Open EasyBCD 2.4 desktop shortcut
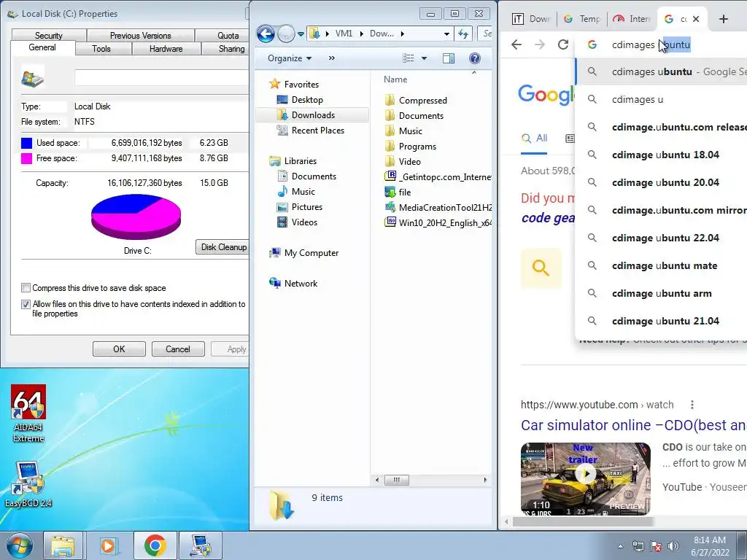The image size is (747, 560). 28,484
